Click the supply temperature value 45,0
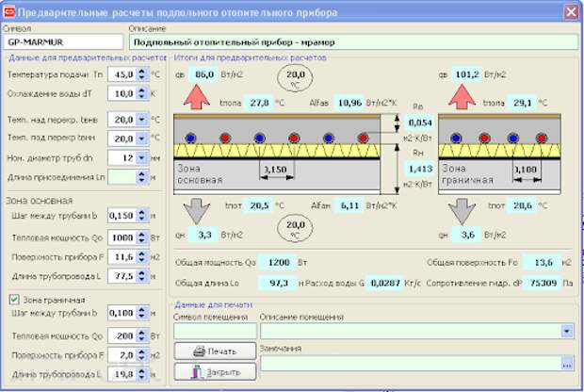The height and width of the screenshot is (392, 584). pos(122,74)
